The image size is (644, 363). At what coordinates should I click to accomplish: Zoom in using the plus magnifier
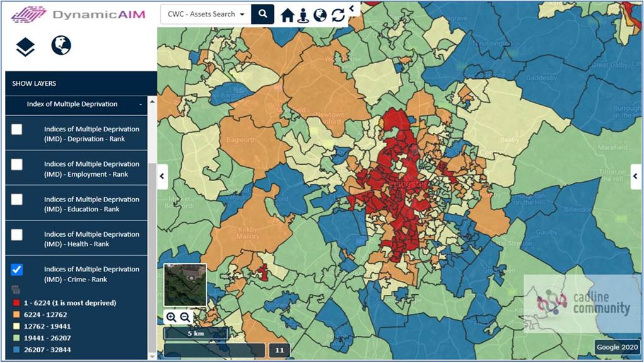(x=172, y=318)
